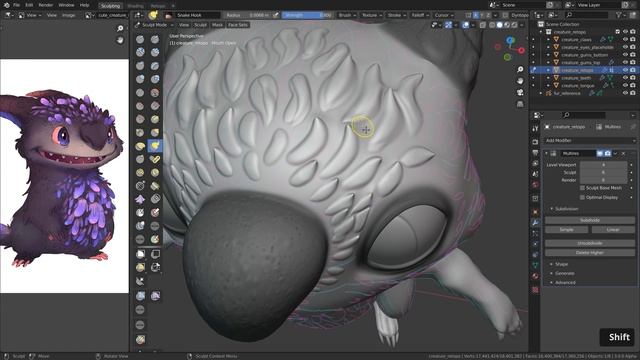Click the Unsubdivide button
Viewport: 640px width, 360px height.
[590, 243]
